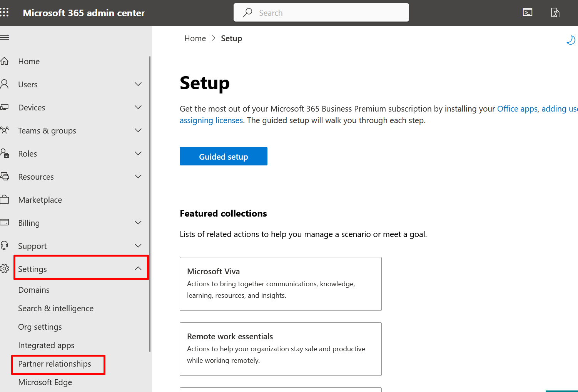This screenshot has width=578, height=392.
Task: Click the Teams & groups people icon
Action: coord(4,130)
